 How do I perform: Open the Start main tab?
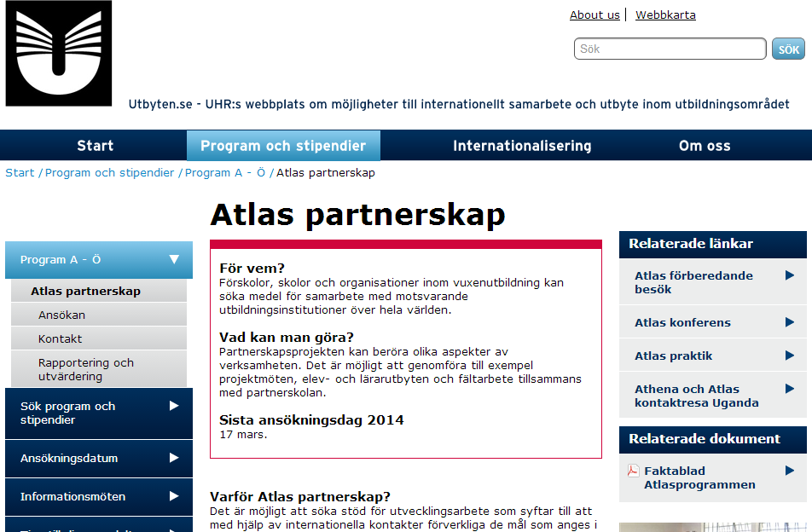tap(96, 146)
